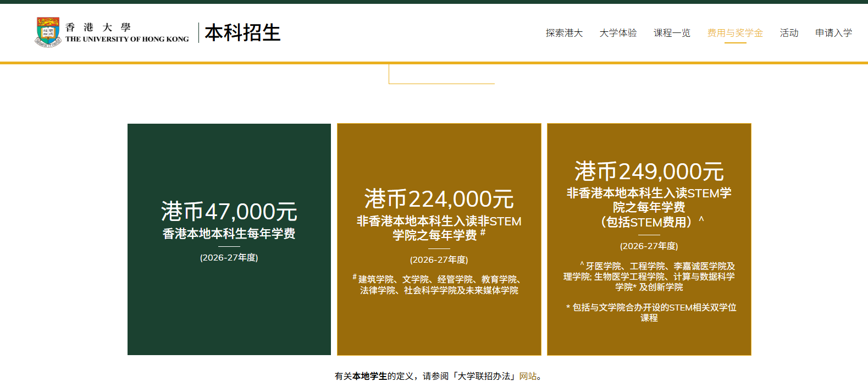Click the 本科招生 site title
The height and width of the screenshot is (387, 868).
click(242, 32)
